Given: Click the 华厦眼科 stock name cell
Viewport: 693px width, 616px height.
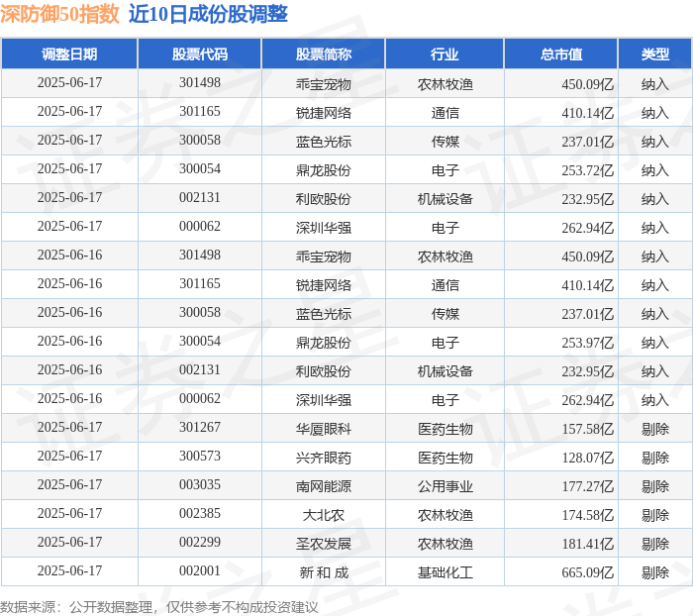Looking at the screenshot, I should 324,429.
